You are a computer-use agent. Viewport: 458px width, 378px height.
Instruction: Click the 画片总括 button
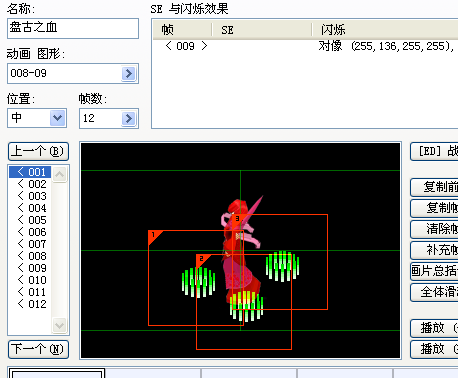(x=435, y=271)
